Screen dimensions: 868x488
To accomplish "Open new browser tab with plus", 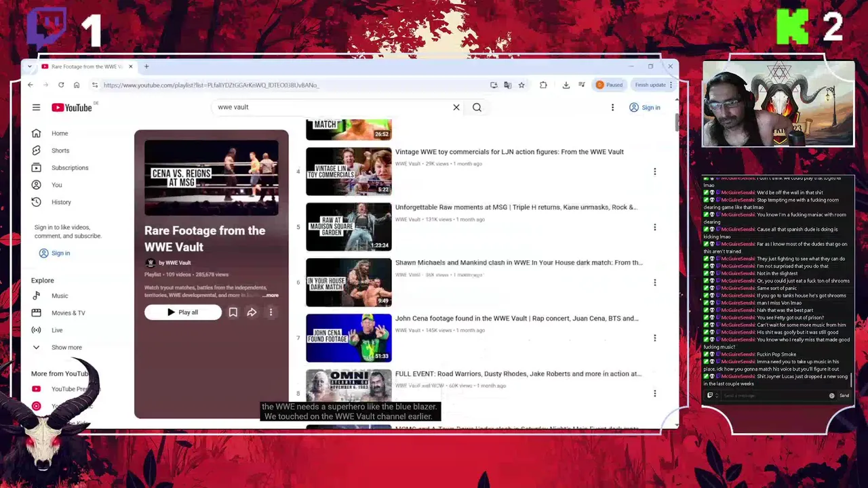I will click(146, 66).
